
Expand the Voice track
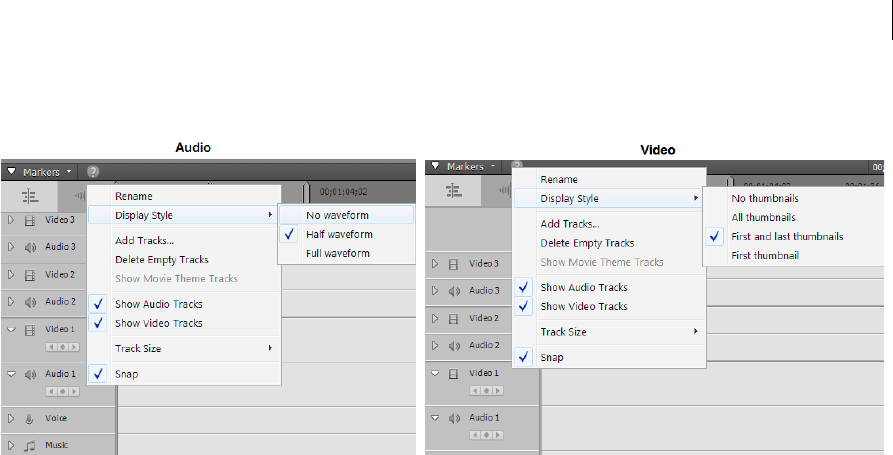pyautogui.click(x=11, y=418)
